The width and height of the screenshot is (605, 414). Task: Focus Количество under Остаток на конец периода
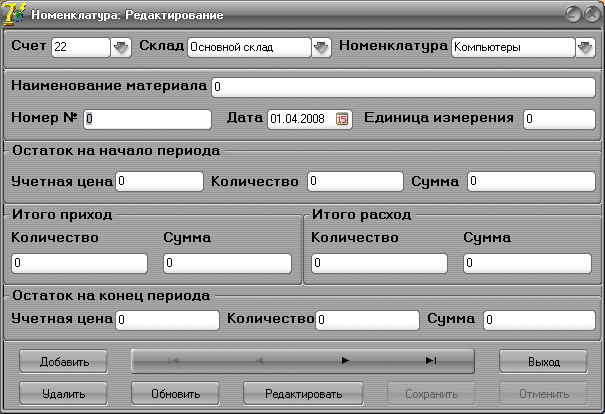(367, 320)
